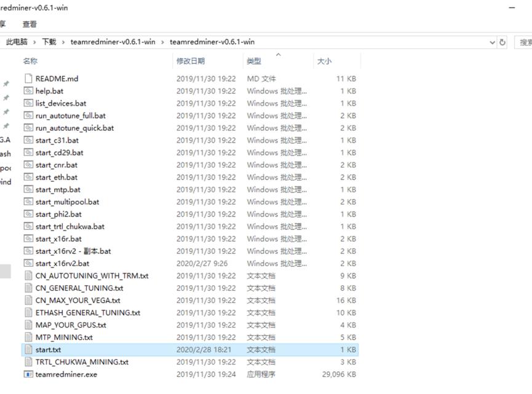Select the file named TRTL_CHUKWA_MINING.txt
The width and height of the screenshot is (532, 394).
pyautogui.click(x=82, y=362)
